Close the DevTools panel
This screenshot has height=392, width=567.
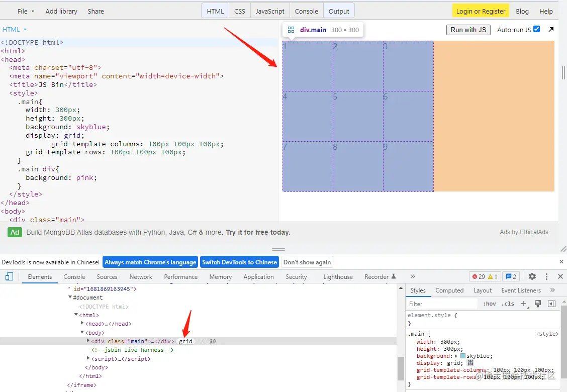560,276
